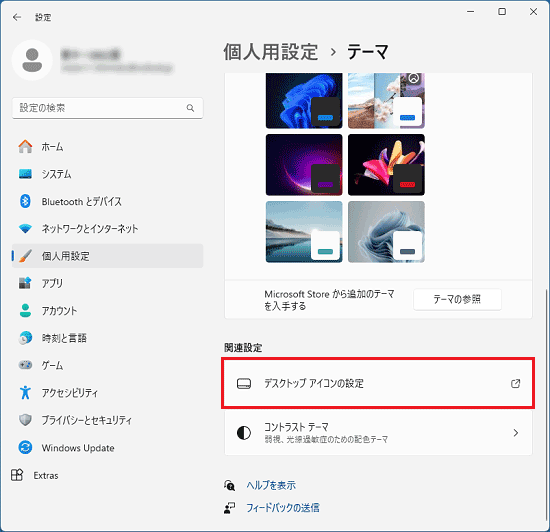Click the ヘルプを表示 link

(x=271, y=485)
